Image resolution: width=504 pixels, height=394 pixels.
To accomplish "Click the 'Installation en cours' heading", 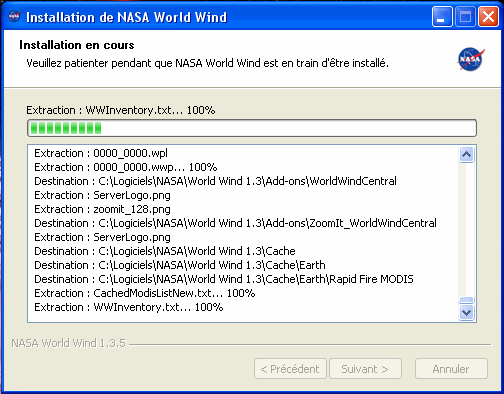I will (x=77, y=45).
